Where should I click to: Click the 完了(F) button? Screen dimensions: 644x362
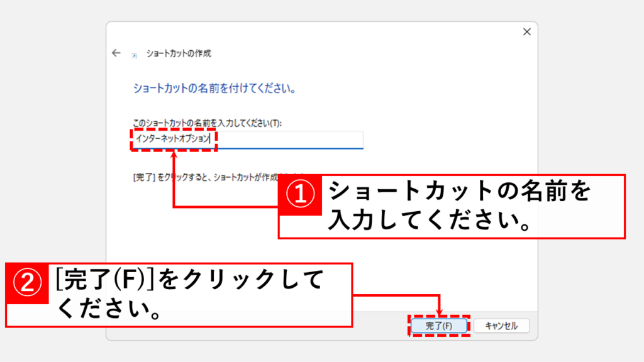(439, 326)
